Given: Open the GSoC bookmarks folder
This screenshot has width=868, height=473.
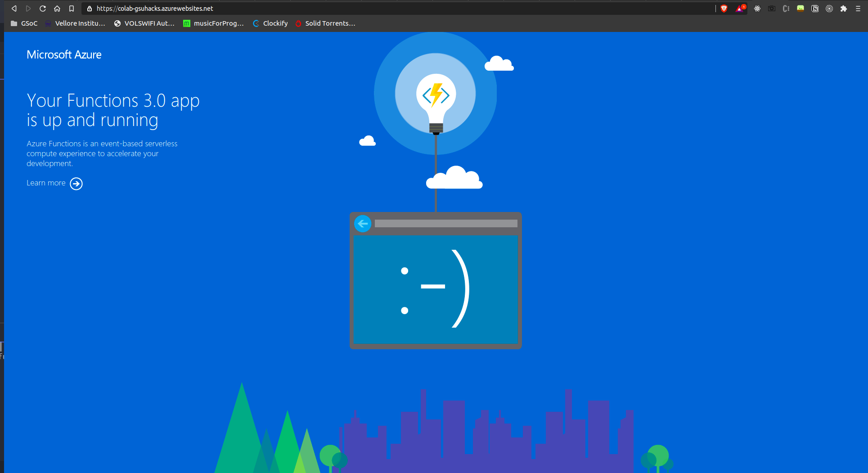Looking at the screenshot, I should tap(24, 23).
